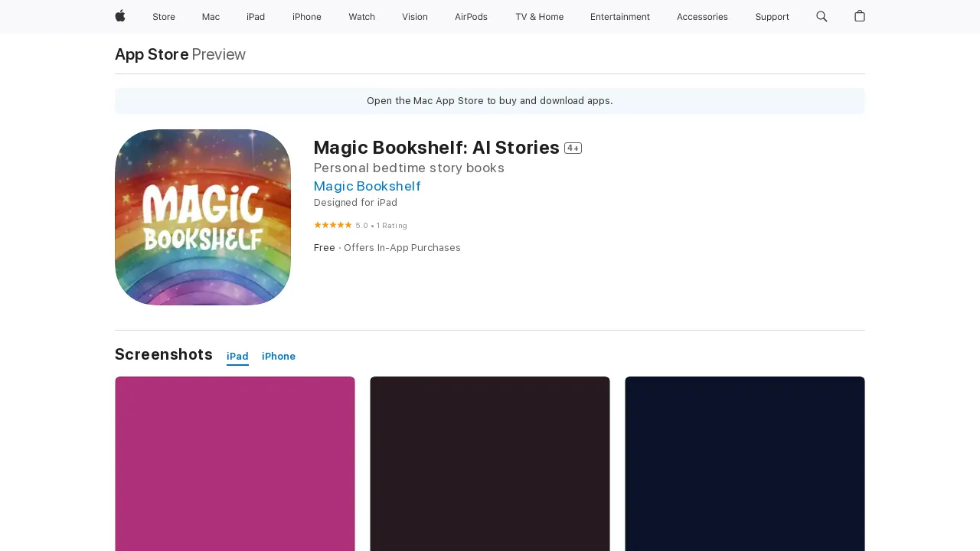Open the Magic Bookshelf developer link
The width and height of the screenshot is (980, 551).
coord(367,186)
